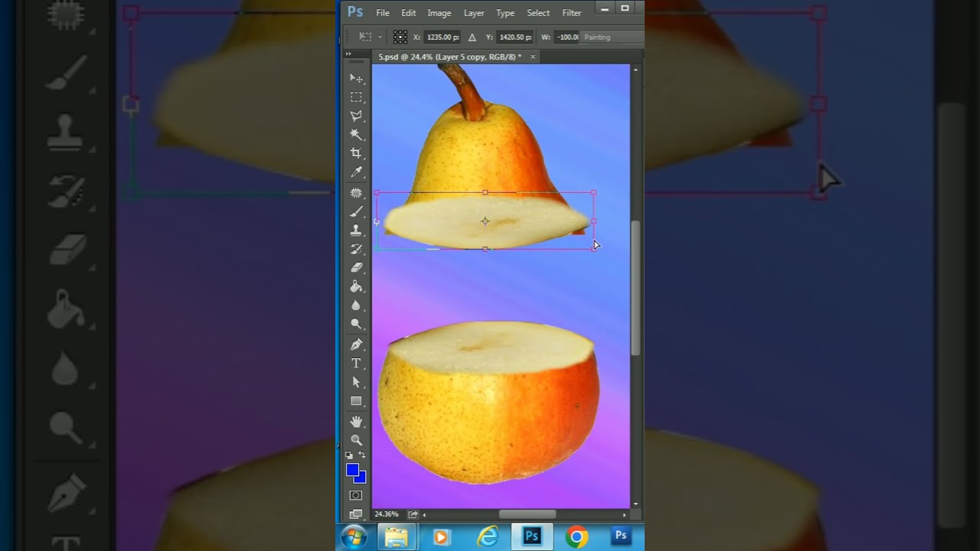Image resolution: width=980 pixels, height=551 pixels.
Task: Click the transform center reference point
Action: tap(485, 221)
